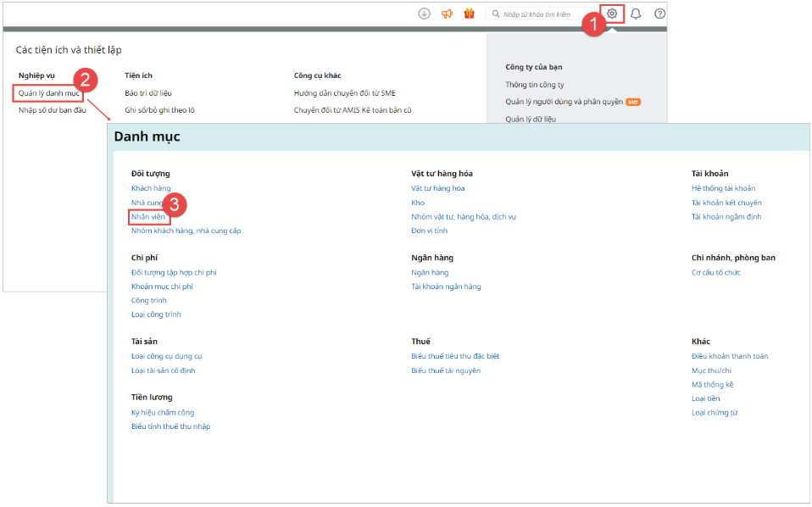The height and width of the screenshot is (507, 812).
Task: Open Cơ cấu tổ chức
Action: click(x=715, y=272)
